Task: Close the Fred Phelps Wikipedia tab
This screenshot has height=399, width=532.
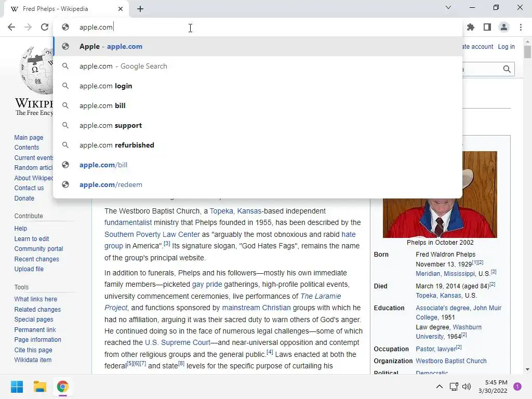Action: tap(121, 9)
